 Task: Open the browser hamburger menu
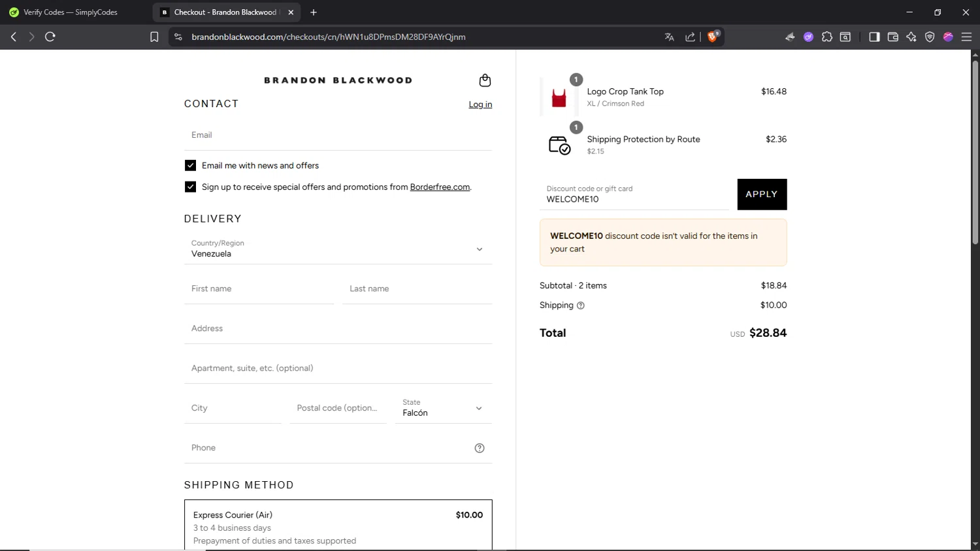pos(967,37)
